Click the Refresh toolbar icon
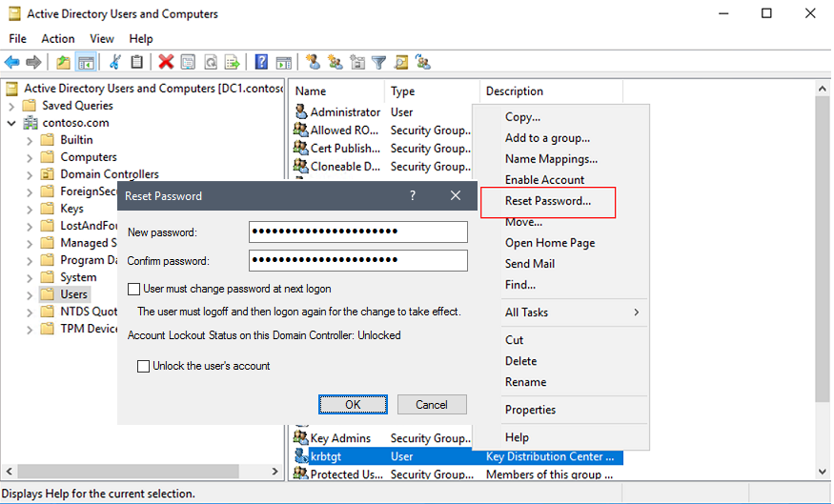Screen dimensions: 834x504 tap(211, 63)
